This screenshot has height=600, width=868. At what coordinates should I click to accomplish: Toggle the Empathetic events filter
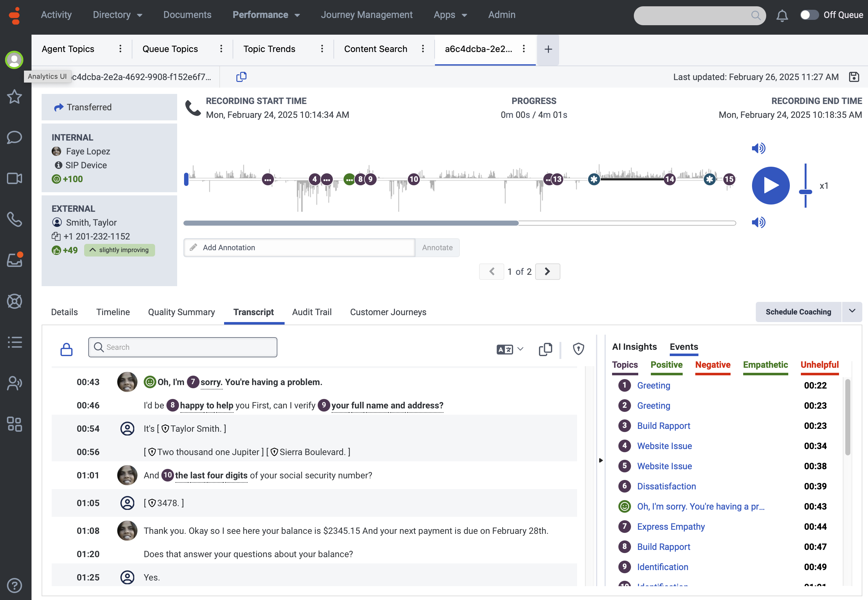click(x=765, y=365)
